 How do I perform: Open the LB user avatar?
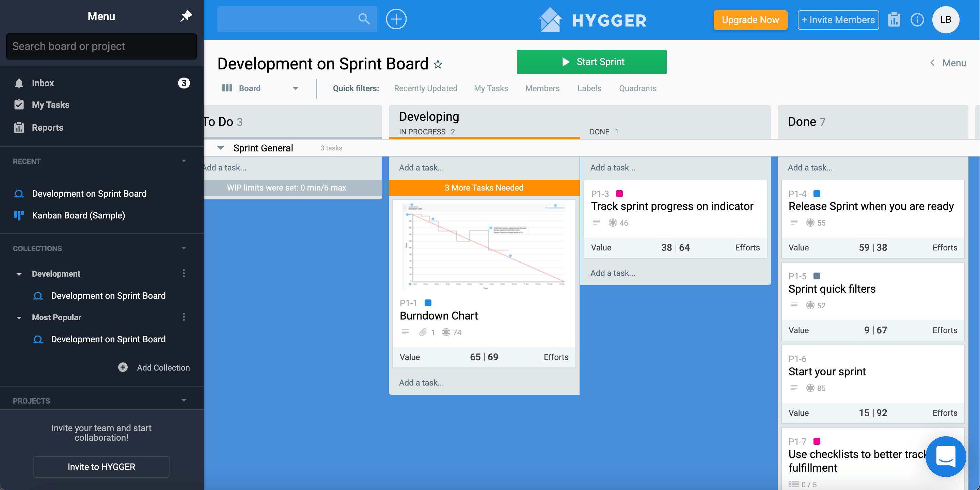(945, 20)
